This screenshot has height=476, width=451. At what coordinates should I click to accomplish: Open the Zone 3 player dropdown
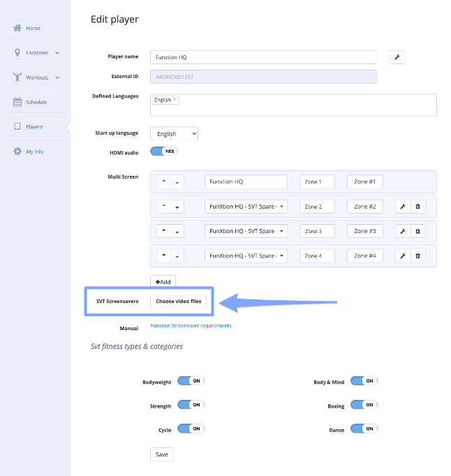pyautogui.click(x=246, y=231)
